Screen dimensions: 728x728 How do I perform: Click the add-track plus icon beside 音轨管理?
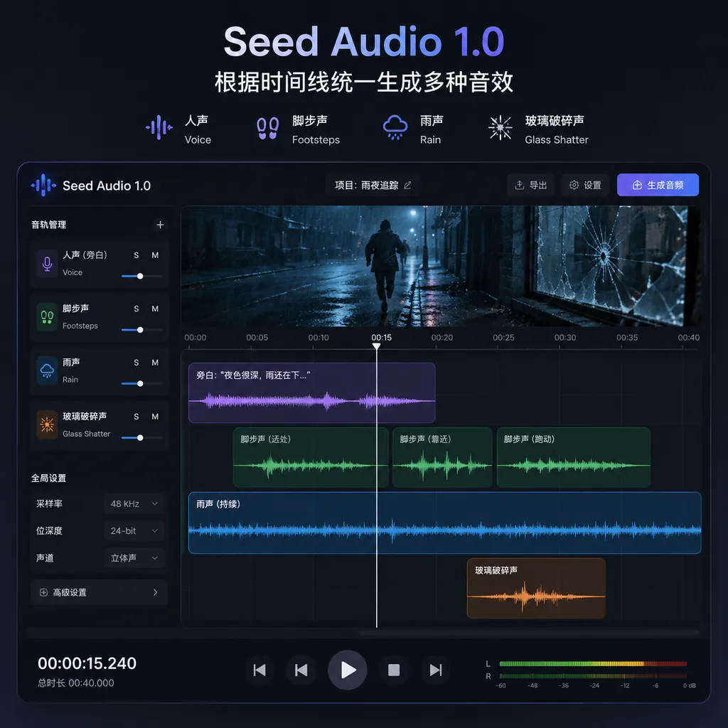click(160, 225)
